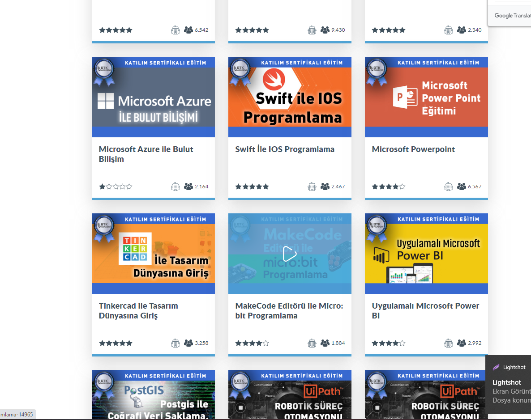Viewport: 531px width, 420px height.
Task: Open the Lightshot notification popup title
Action: point(507,382)
